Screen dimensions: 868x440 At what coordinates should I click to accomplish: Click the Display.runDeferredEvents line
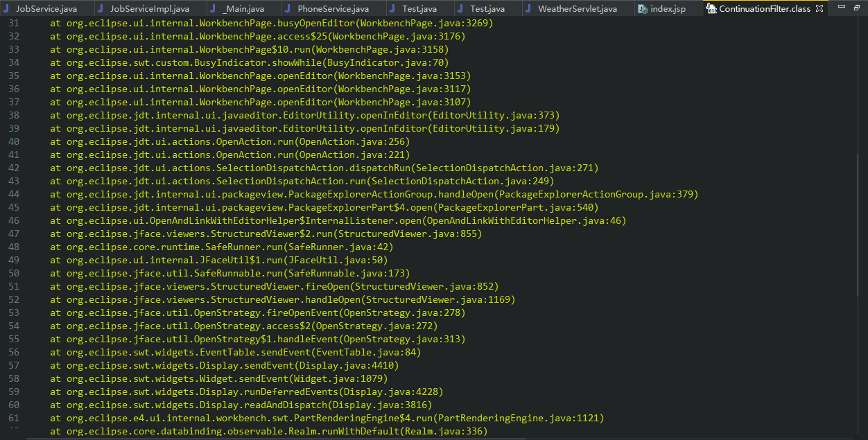247,391
